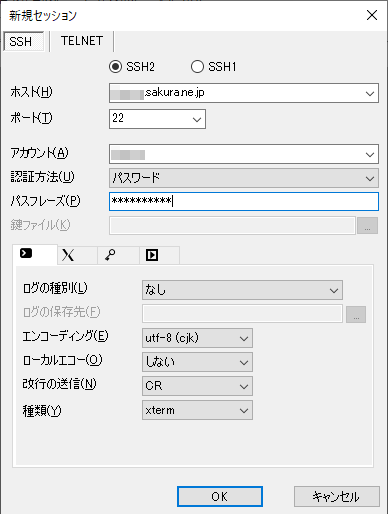The image size is (388, 514).
Task: Expand the host (ホスト) dropdown arrow
Action: click(x=370, y=93)
